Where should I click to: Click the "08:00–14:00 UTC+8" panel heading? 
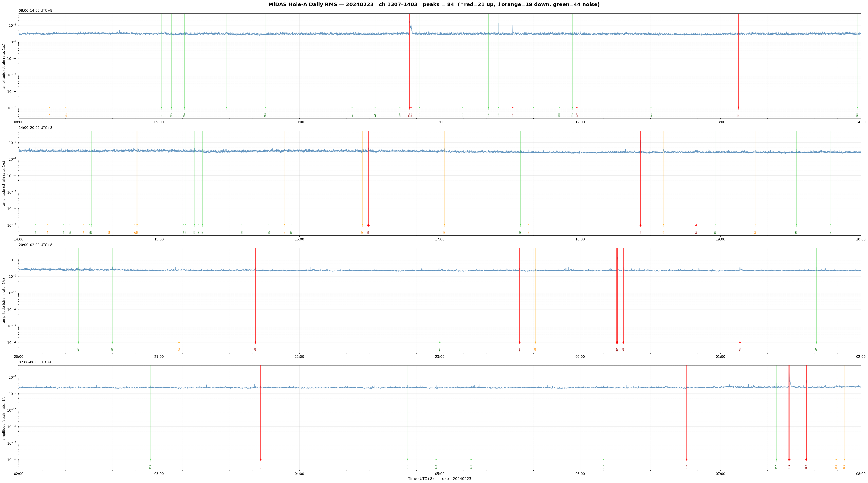35,11
